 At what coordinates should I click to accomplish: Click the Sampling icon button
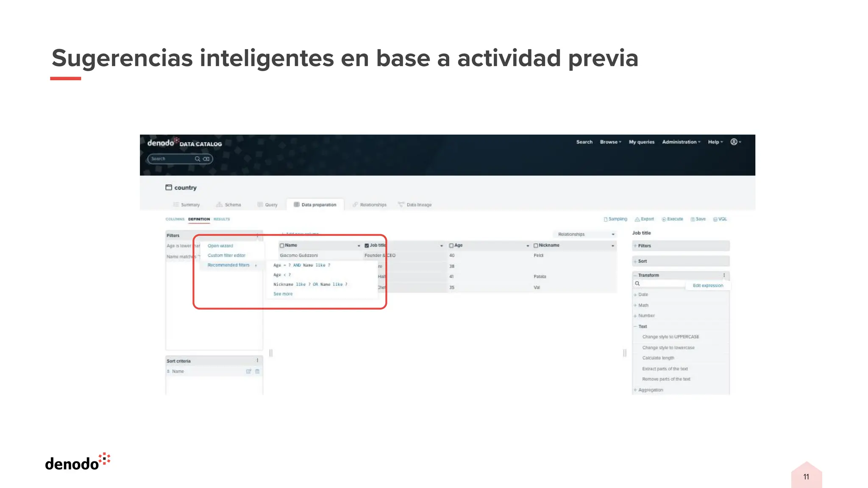606,219
